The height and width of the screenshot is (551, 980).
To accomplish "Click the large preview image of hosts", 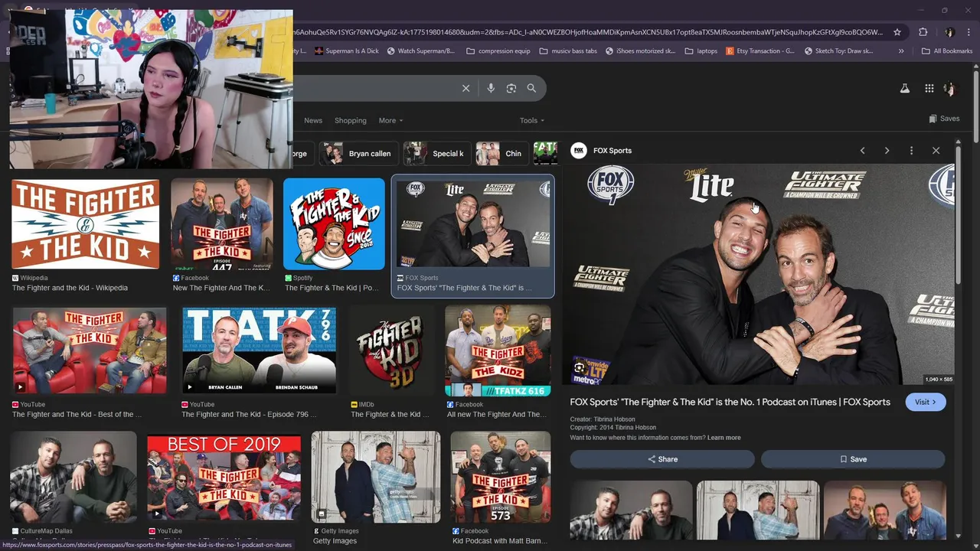I will tap(758, 274).
